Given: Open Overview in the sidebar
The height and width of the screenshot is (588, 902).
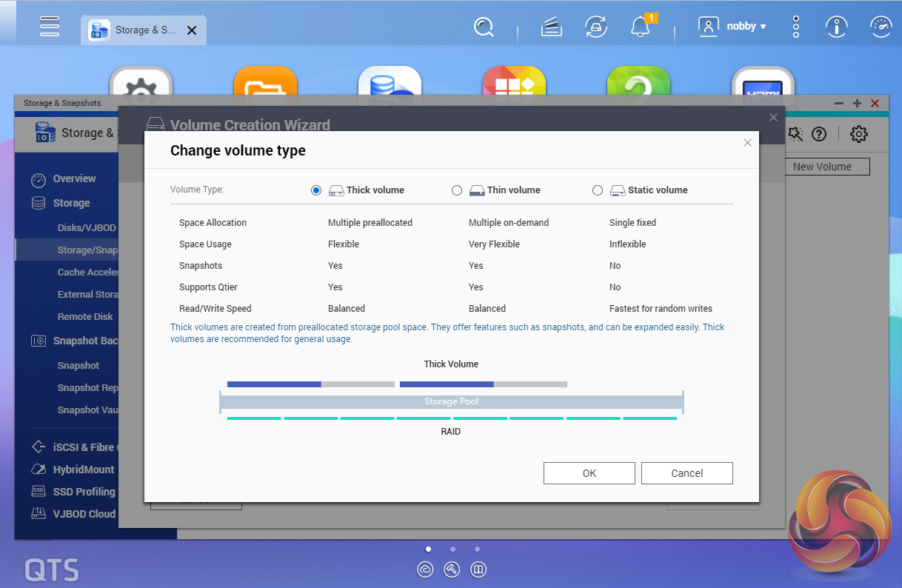Looking at the screenshot, I should (x=74, y=178).
